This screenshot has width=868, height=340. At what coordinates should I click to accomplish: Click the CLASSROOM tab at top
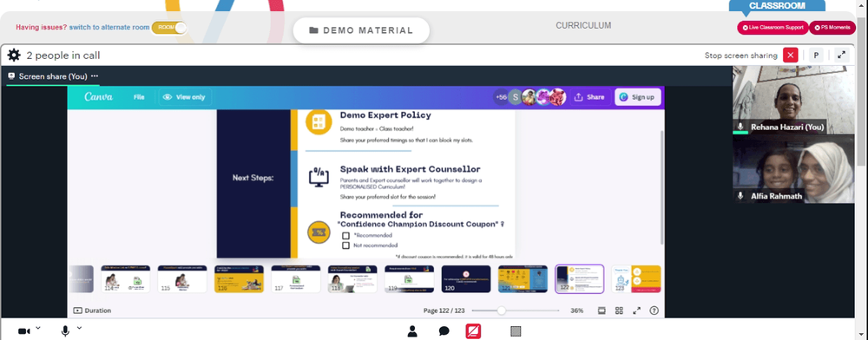click(x=777, y=6)
